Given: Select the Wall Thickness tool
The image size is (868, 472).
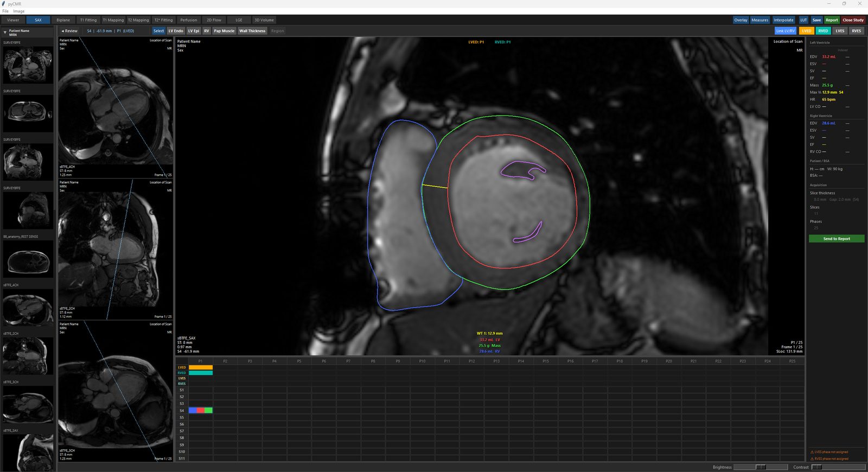Looking at the screenshot, I should tap(252, 31).
